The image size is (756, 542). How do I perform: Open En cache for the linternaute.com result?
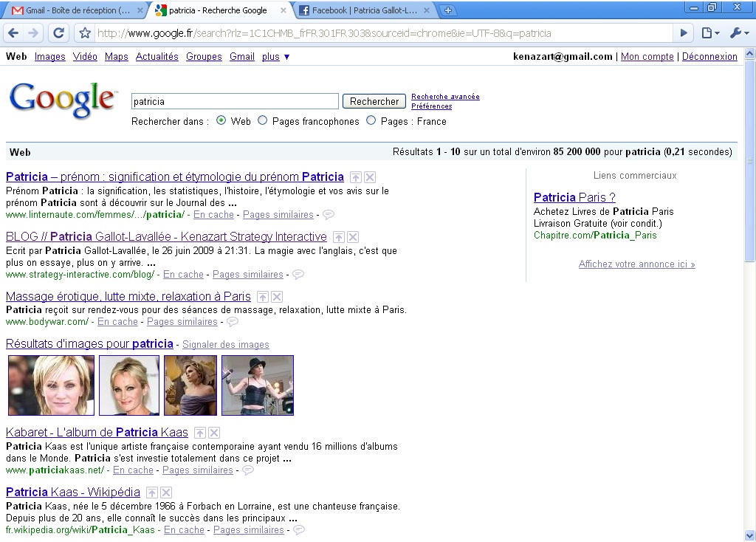pos(213,215)
